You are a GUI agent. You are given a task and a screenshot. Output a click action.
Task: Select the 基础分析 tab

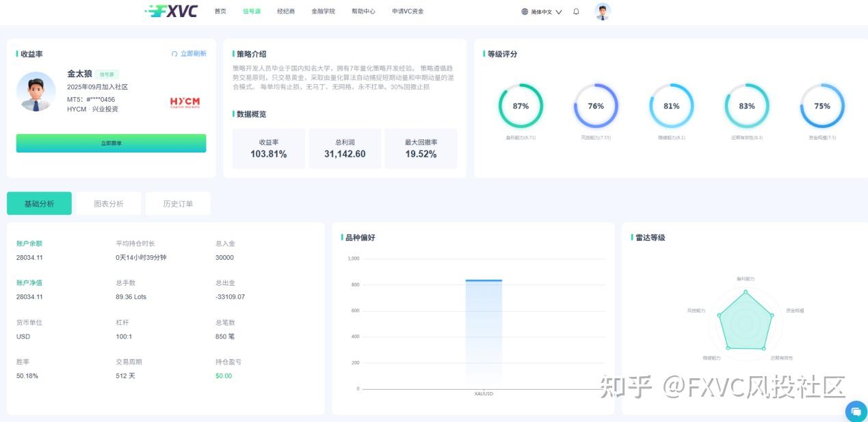point(39,204)
